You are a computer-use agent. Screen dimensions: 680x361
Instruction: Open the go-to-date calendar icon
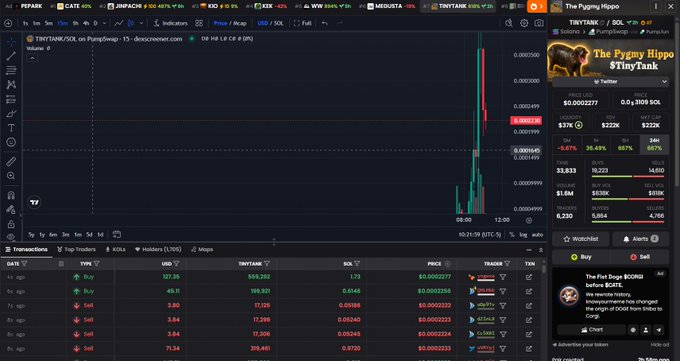pyautogui.click(x=117, y=234)
